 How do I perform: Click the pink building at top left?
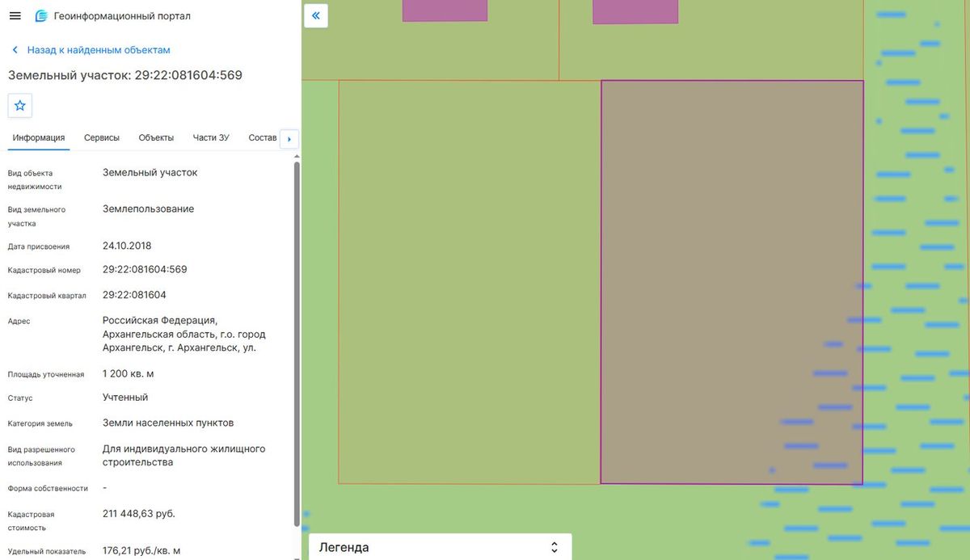point(445,10)
